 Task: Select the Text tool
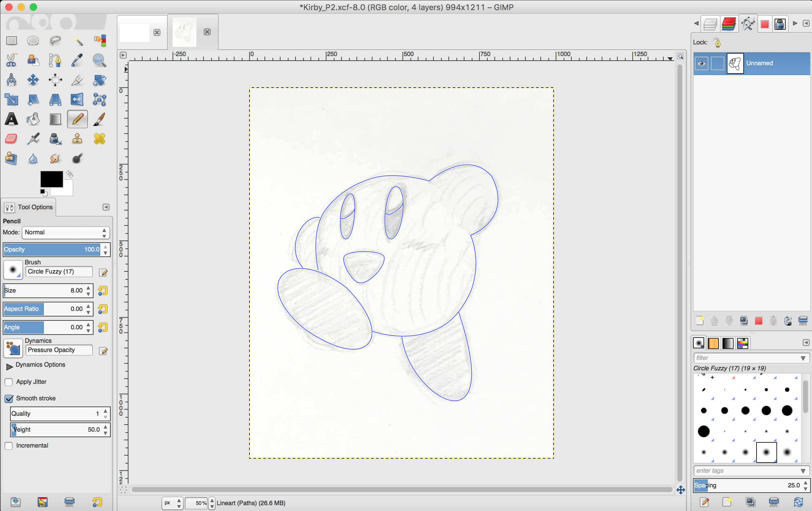11,119
